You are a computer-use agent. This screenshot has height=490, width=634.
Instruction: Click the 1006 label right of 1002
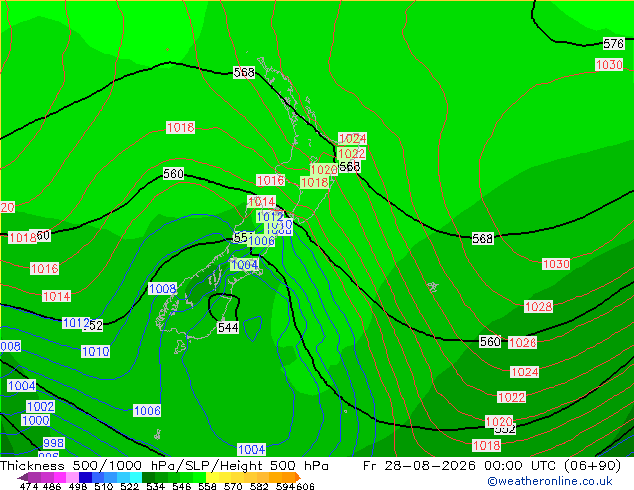pos(147,411)
